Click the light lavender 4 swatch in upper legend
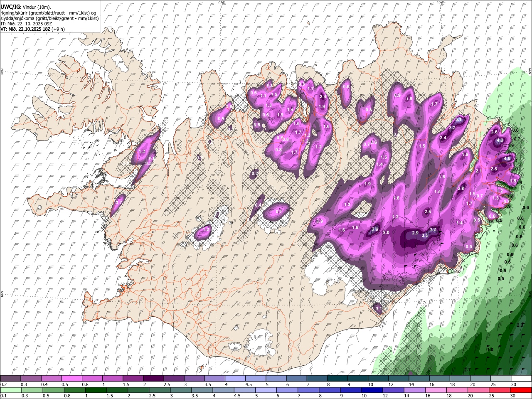 pos(235,378)
